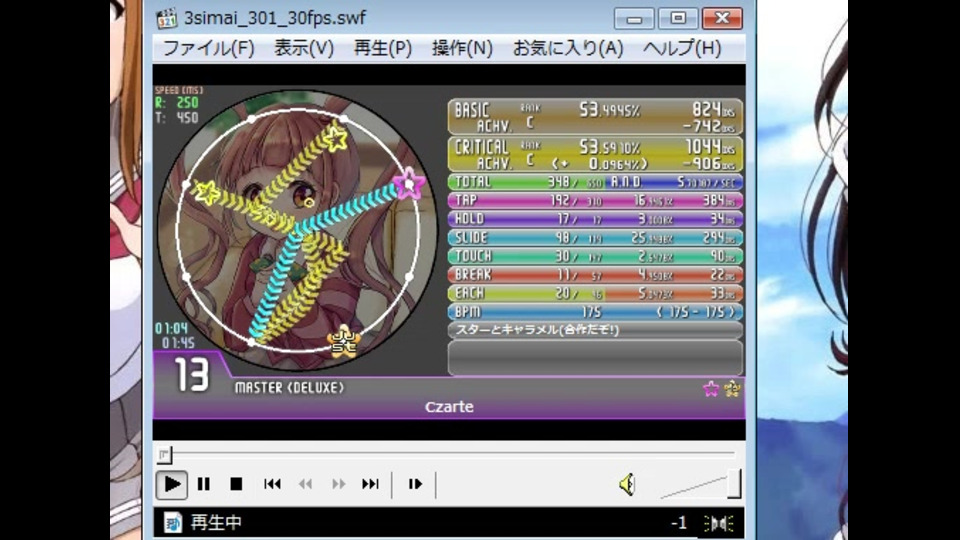The width and height of the screenshot is (960, 540).
Task: Skip to next track button
Action: pos(370,484)
